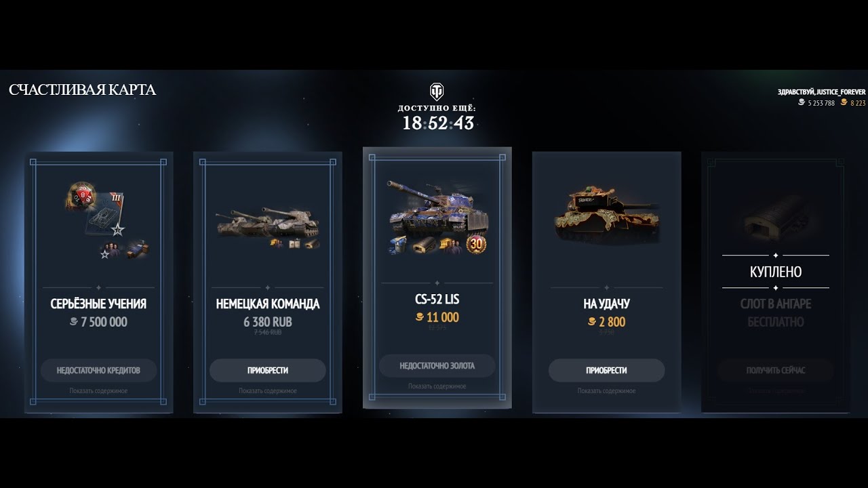The width and height of the screenshot is (868, 488).
Task: Click the credits icon beside 7 500 000
Action: pos(74,322)
